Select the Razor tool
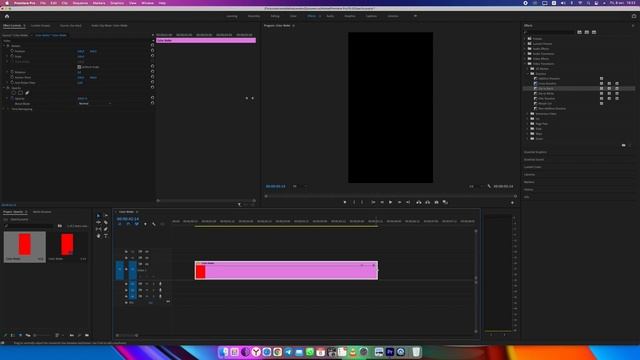The height and width of the screenshot is (360, 640). [x=106, y=222]
